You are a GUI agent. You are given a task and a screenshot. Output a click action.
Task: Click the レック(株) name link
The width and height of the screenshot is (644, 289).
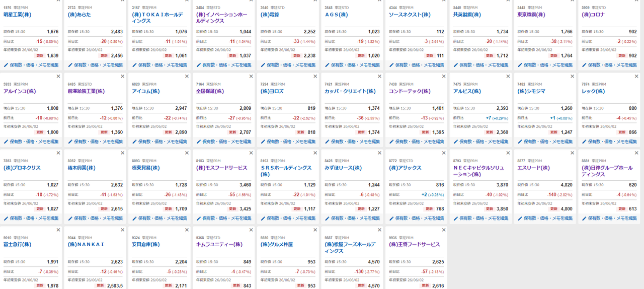[593, 91]
